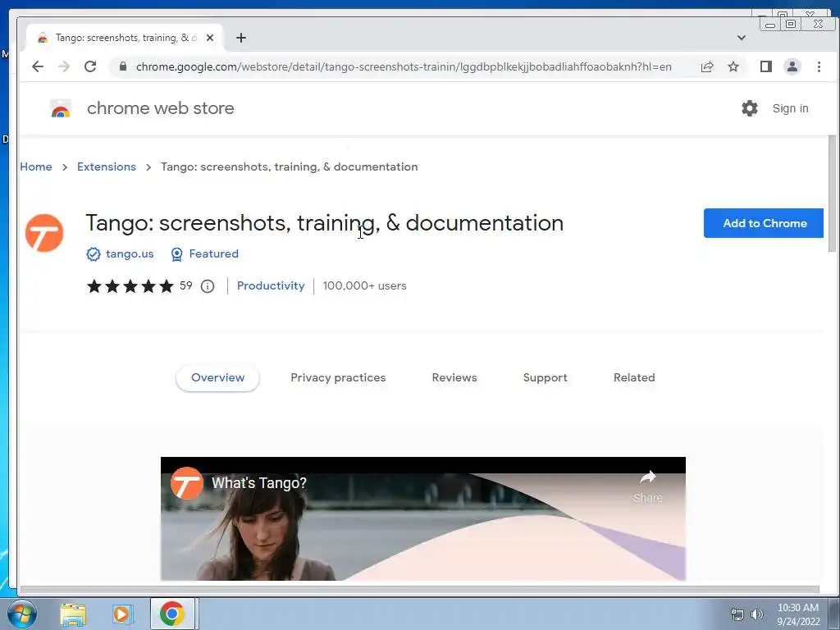Click the horizontal scrollbar at window bottom
The width and height of the screenshot is (840, 630).
point(419,590)
